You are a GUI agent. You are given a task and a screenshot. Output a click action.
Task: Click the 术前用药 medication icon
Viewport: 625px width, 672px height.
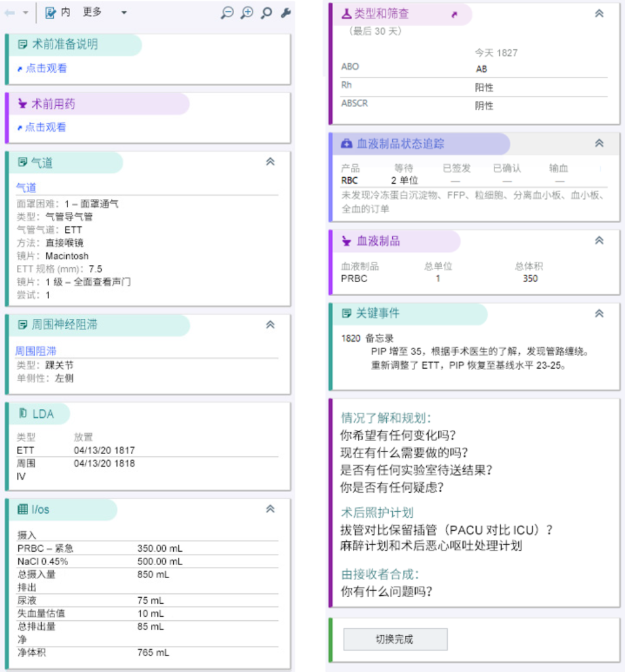[x=22, y=103]
